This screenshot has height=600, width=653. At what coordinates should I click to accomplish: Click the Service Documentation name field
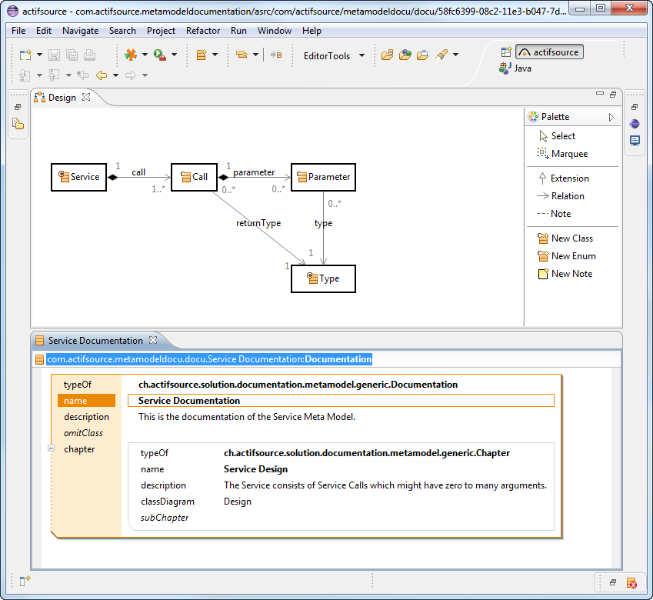[340, 401]
